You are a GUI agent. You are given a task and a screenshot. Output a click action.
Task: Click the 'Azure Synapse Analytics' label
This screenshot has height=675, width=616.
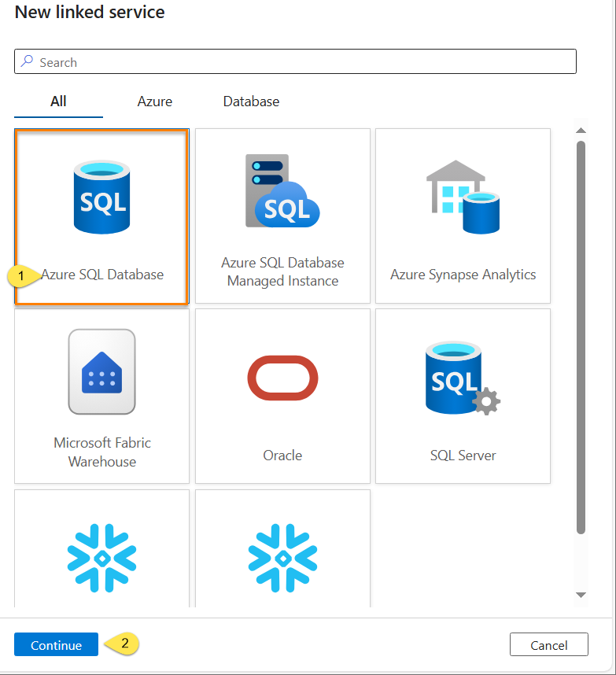click(463, 275)
